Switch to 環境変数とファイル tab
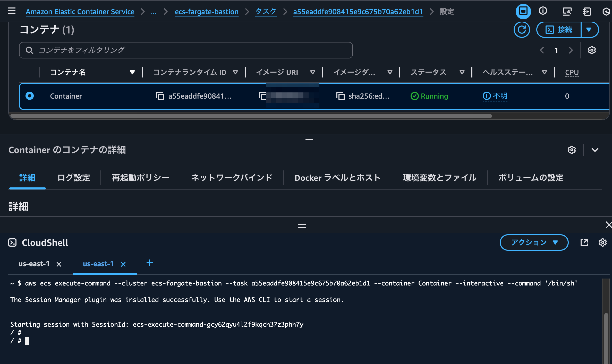 tap(440, 178)
